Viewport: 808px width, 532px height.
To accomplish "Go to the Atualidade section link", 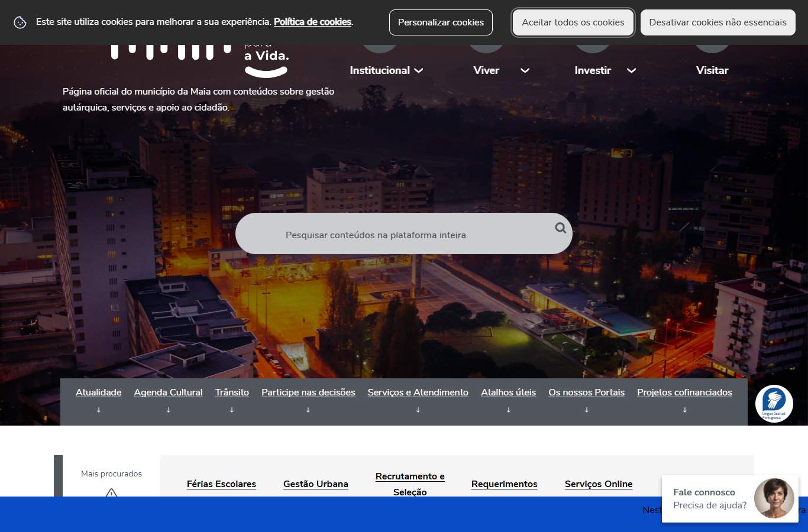I will (99, 392).
